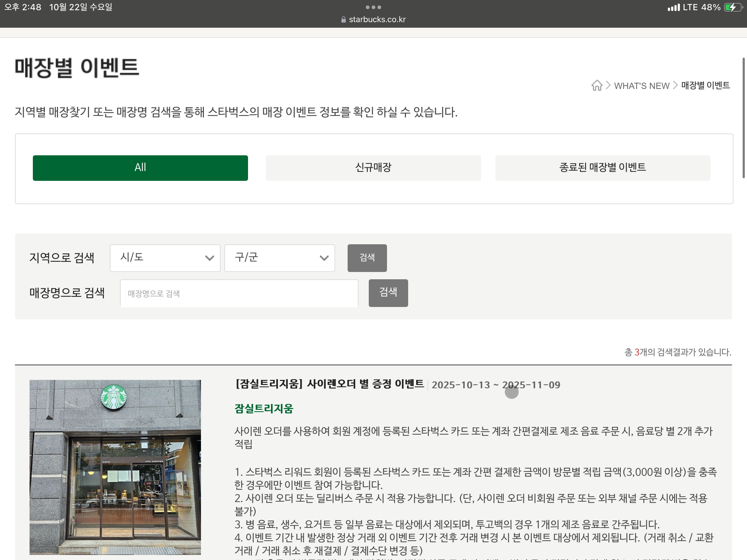Click the page vertical scrollbar
This screenshot has height=560, width=747.
[744, 117]
